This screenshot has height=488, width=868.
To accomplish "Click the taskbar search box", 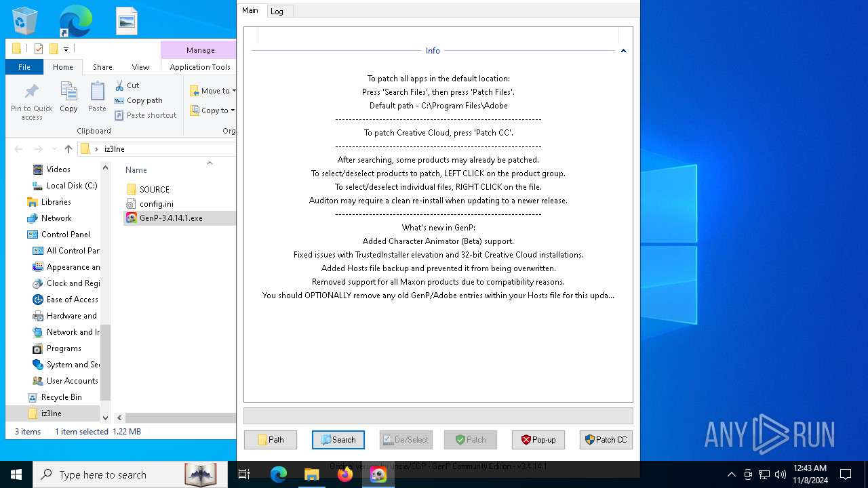I will pyautogui.click(x=130, y=475).
